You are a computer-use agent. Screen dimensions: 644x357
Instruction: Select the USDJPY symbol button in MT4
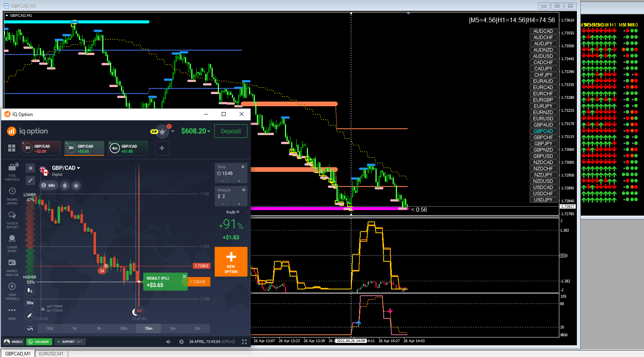click(x=543, y=200)
